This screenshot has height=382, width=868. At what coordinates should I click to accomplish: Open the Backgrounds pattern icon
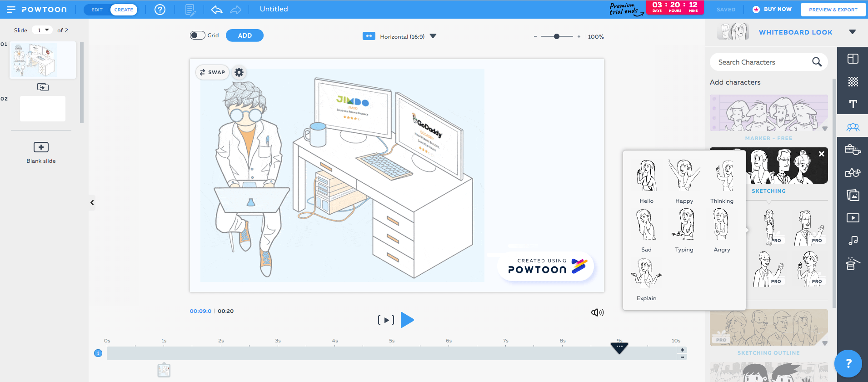coord(853,81)
